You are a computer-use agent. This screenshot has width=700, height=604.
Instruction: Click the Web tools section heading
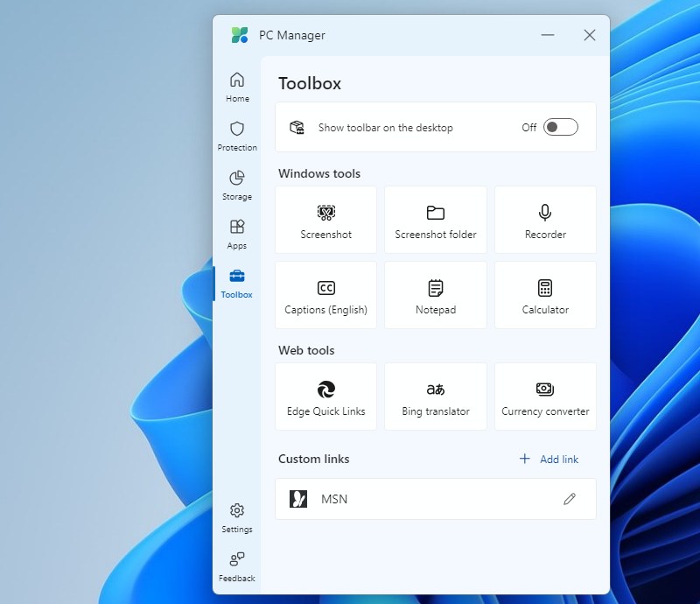pyautogui.click(x=306, y=350)
